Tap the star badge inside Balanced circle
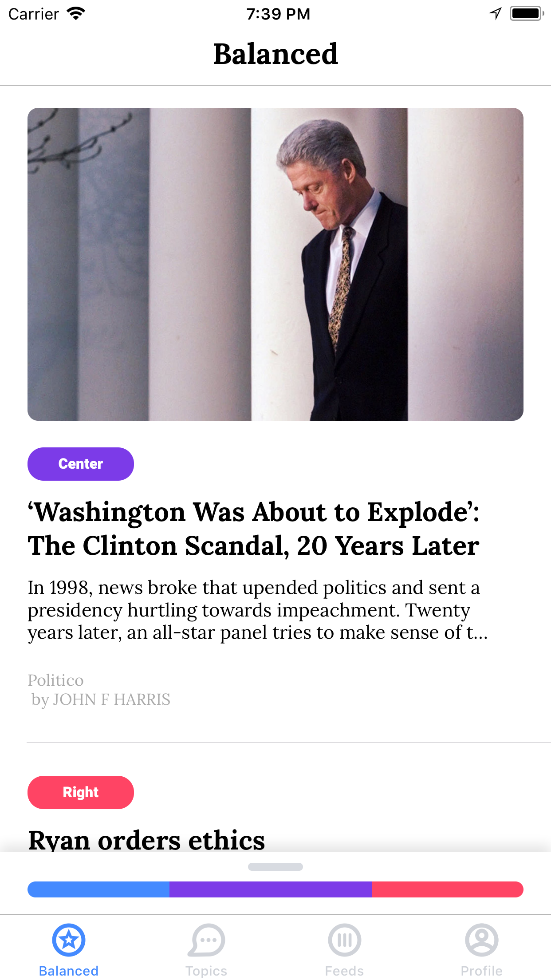 point(69,939)
